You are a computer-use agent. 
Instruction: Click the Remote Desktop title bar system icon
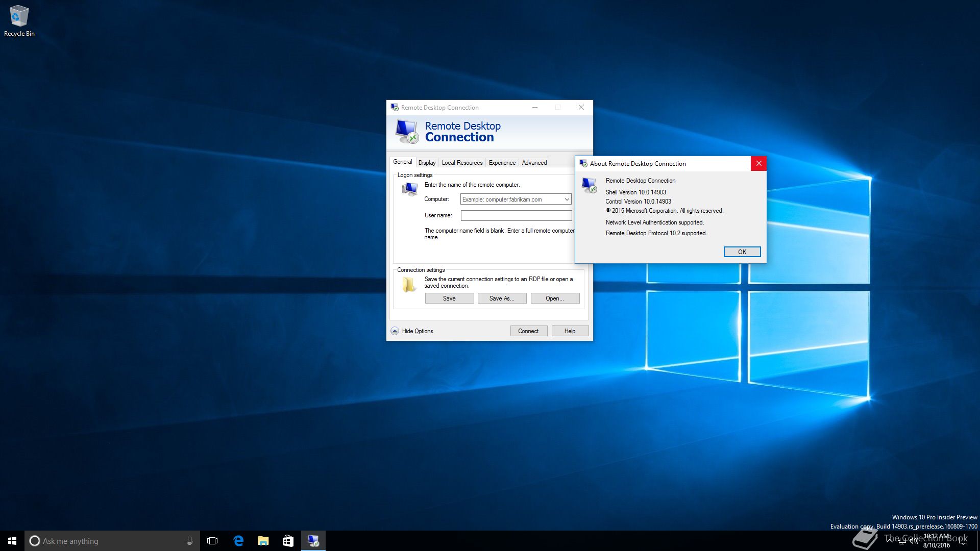coord(395,108)
